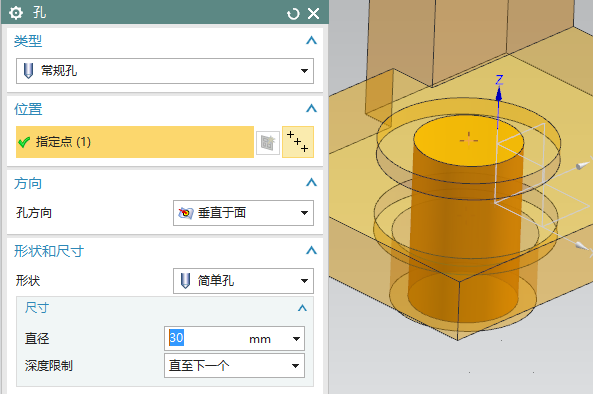
Task: Collapse the 方向 section
Action: [x=311, y=183]
